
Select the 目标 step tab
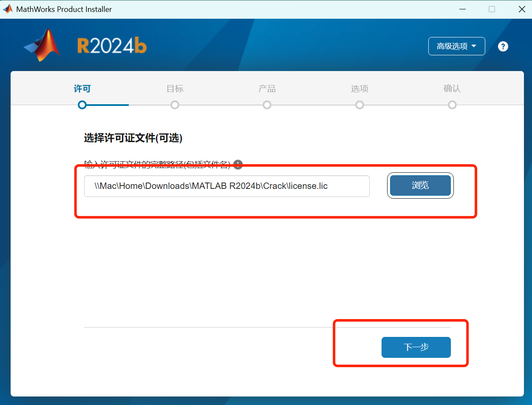point(175,89)
